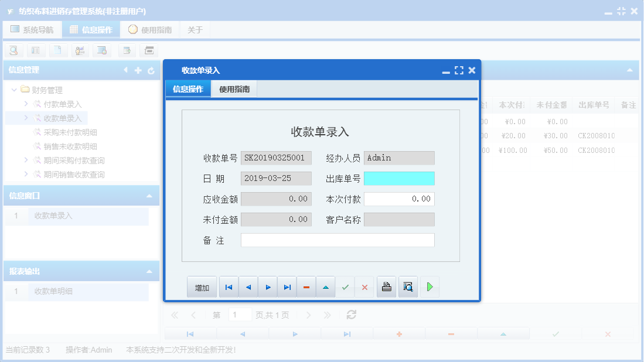Select the search magnifier icon in the toolbar
This screenshot has width=644, height=362.
(13, 50)
